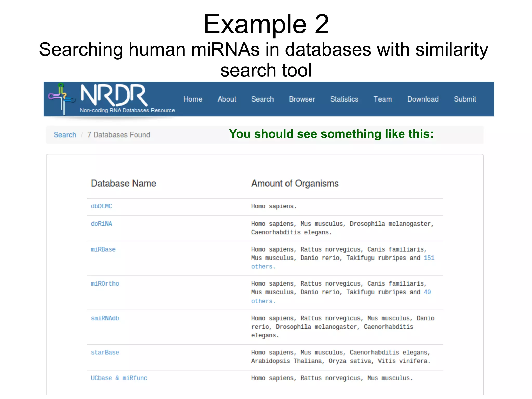Open the About page in navbar
The image size is (532, 399).
(227, 99)
